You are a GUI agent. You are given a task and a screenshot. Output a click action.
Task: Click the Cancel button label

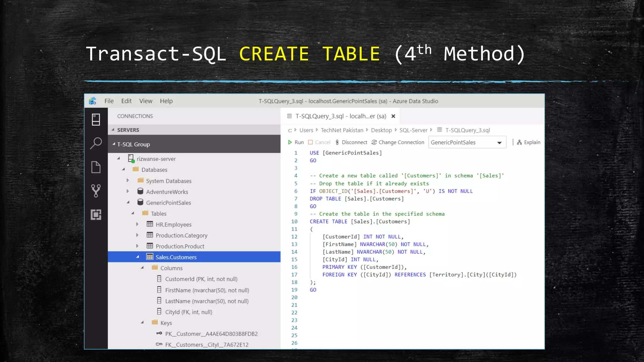pos(323,142)
